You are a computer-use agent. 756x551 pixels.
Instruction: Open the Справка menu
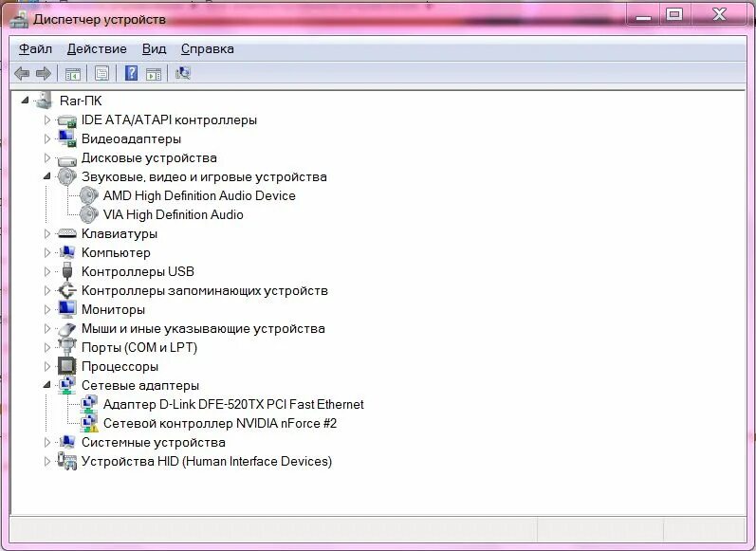coord(208,48)
